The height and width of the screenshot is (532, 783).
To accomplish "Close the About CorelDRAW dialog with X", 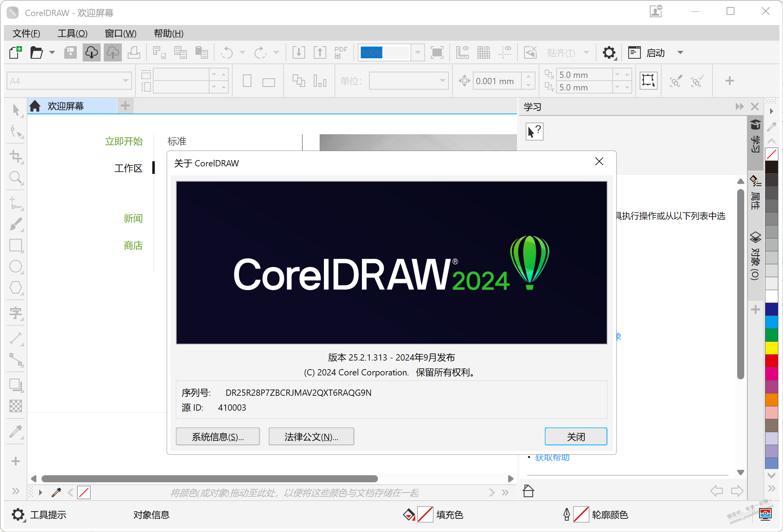I will pyautogui.click(x=599, y=162).
